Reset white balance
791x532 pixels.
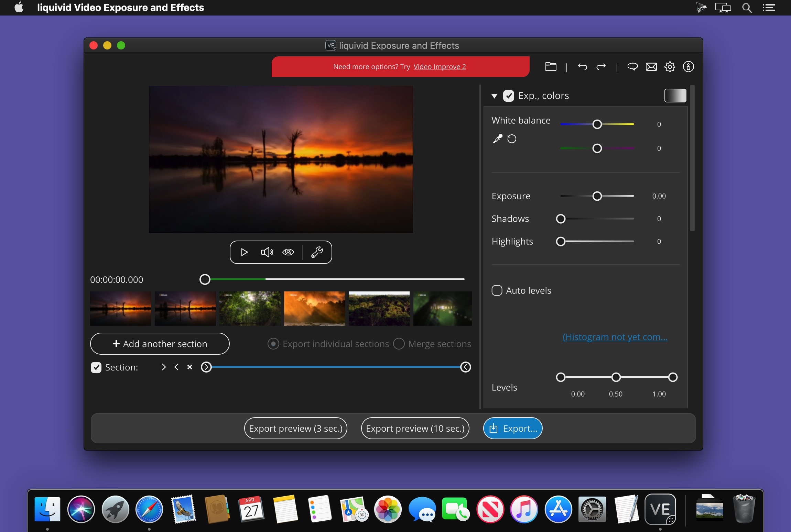coord(512,139)
